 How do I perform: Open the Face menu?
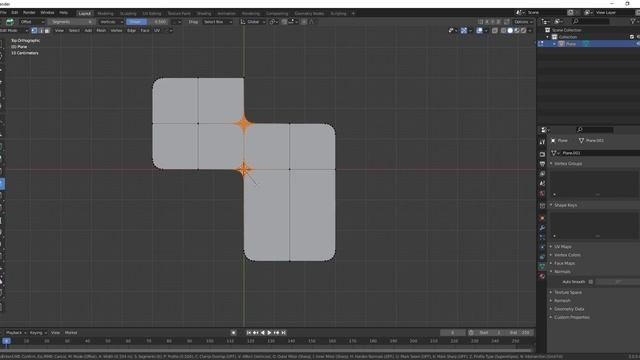[x=144, y=30]
